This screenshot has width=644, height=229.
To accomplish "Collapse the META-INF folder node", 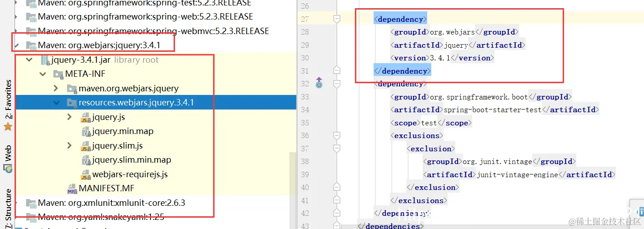I will click(43, 74).
